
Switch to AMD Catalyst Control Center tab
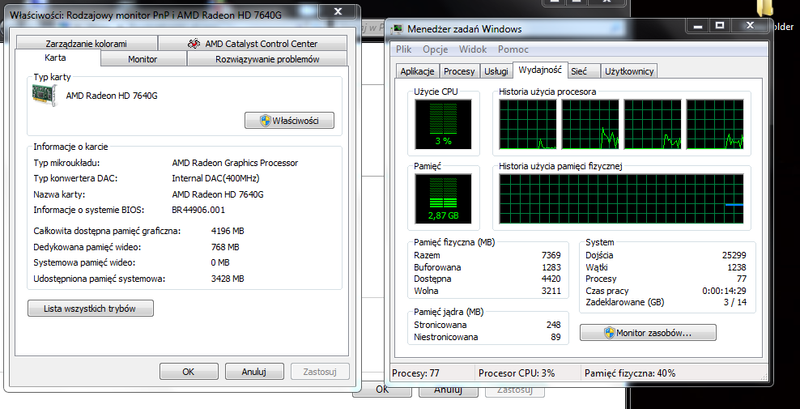point(253,44)
